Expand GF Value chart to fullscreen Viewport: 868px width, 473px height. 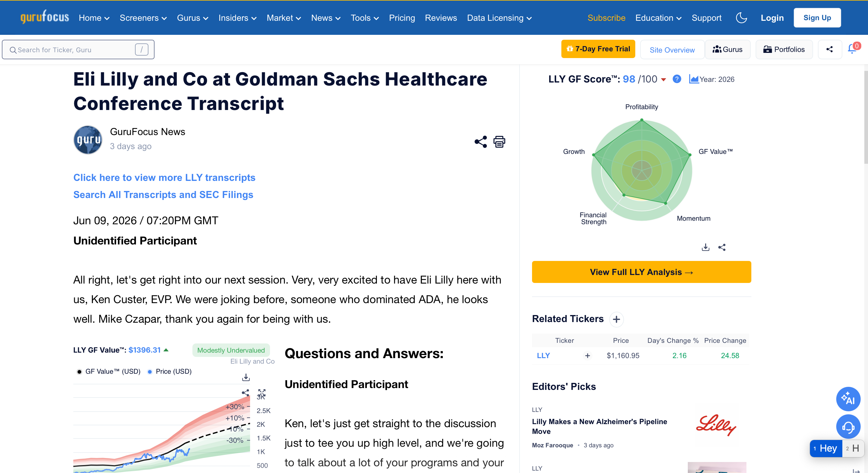point(261,393)
